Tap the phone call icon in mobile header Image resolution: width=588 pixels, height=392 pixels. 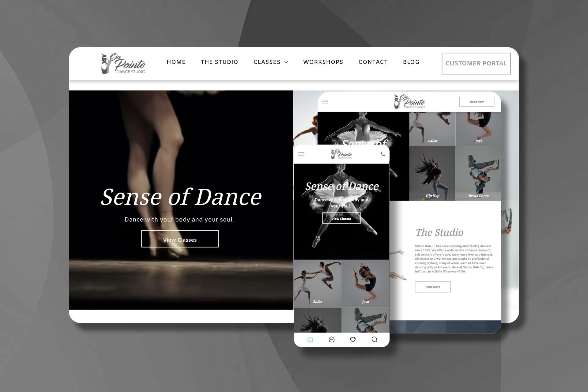383,154
